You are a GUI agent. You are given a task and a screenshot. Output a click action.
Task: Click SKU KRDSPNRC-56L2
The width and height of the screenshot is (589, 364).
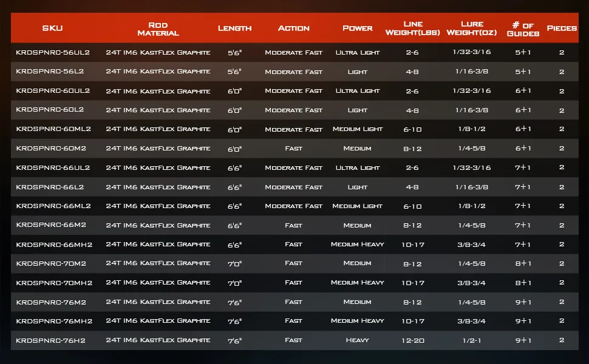click(50, 72)
